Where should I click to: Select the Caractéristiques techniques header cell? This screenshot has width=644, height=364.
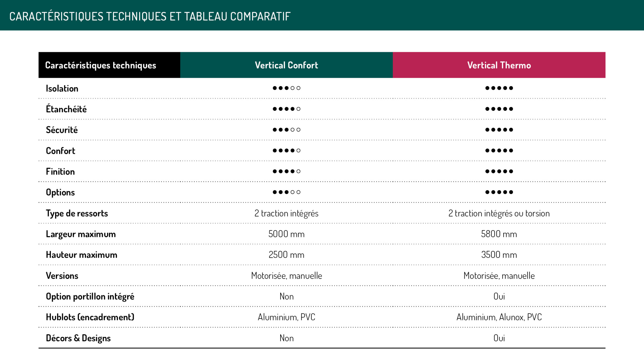109,65
